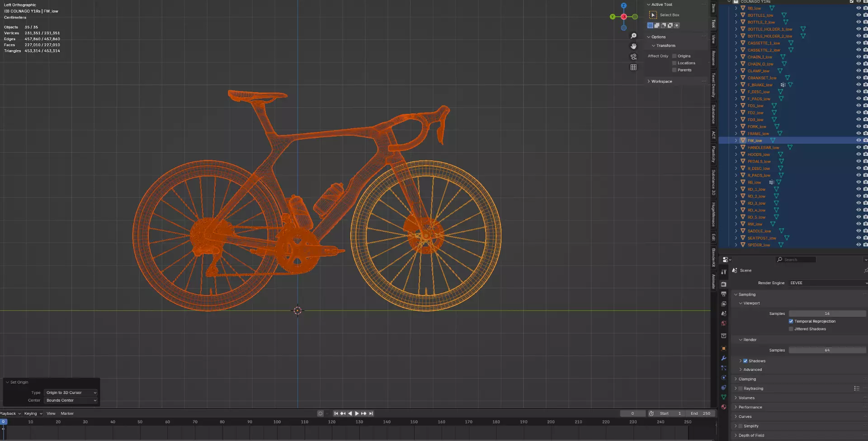868x441 pixels.
Task: Enable Jittered Shadows checkbox
Action: tap(791, 329)
